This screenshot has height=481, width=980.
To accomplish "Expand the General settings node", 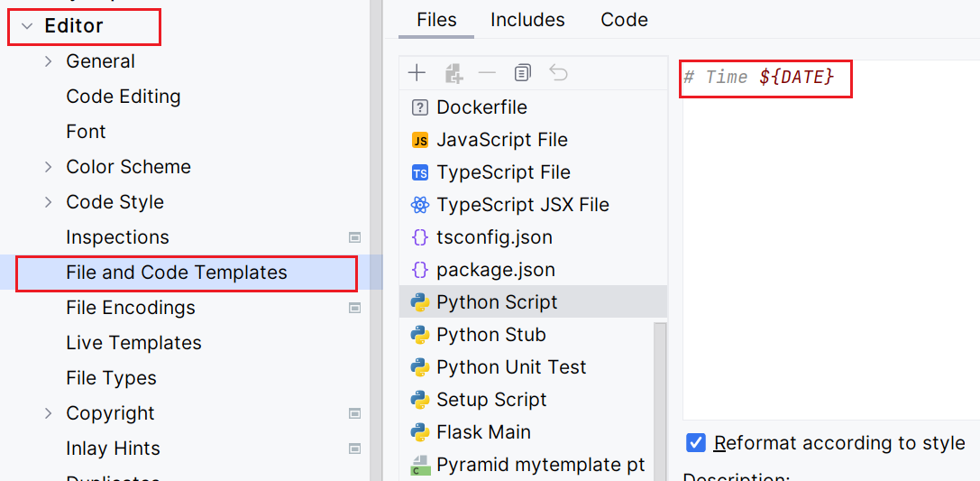I will (x=49, y=61).
